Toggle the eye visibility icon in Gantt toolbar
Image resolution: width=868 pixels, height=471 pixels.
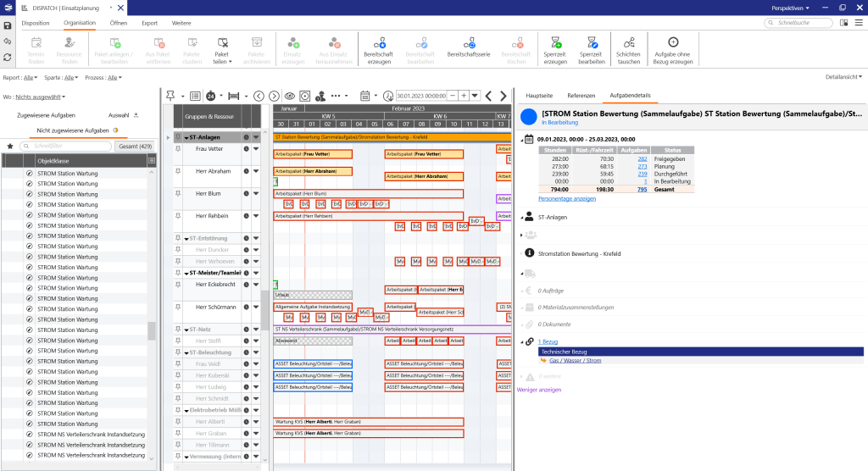coord(290,96)
